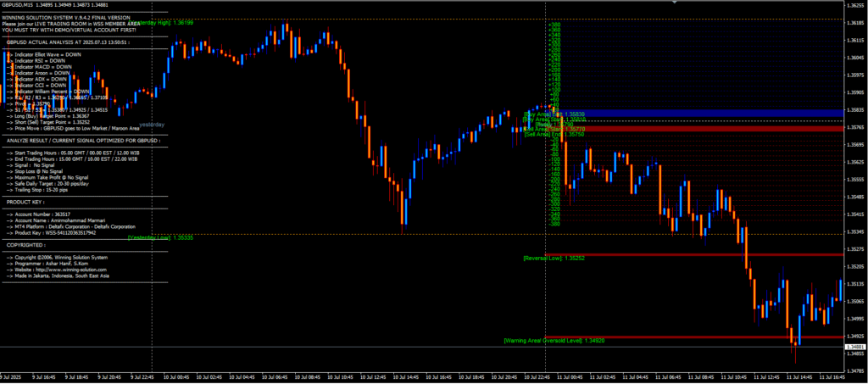The width and height of the screenshot is (868, 384).
Task: Click the chart shift triangle marker at top
Action: click(x=675, y=3)
